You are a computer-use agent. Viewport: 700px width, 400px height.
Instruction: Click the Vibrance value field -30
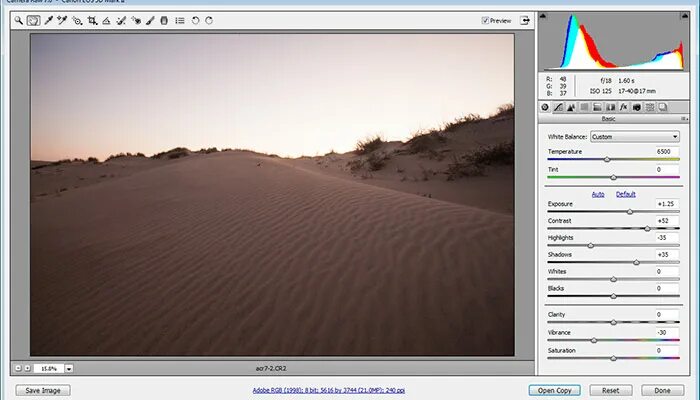click(x=667, y=332)
